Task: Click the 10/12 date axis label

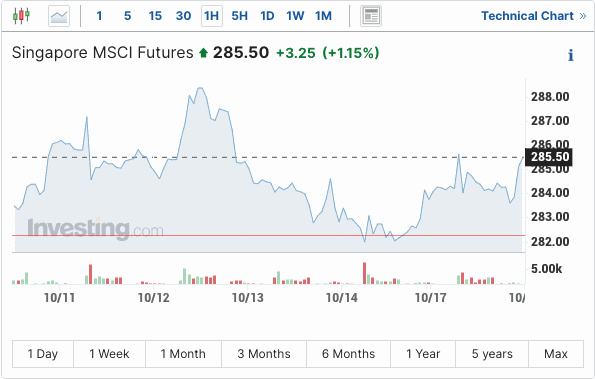Action: 153,298
